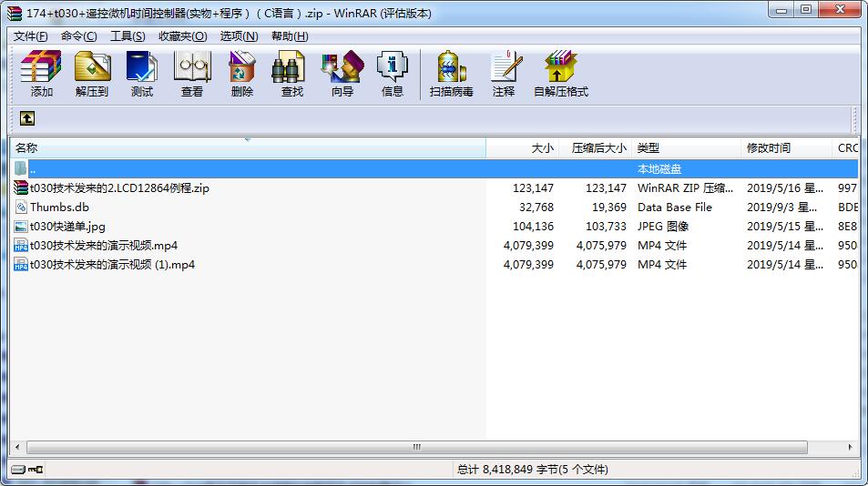This screenshot has height=486, width=868.
Task: Click the date 2019/5/16 cell
Action: pos(785,188)
